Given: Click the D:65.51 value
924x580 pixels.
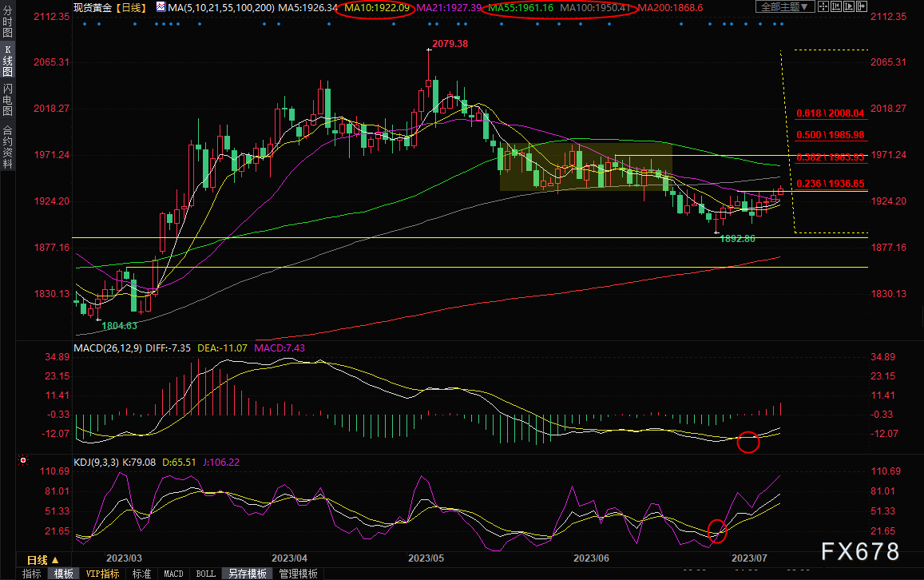Looking at the screenshot, I should [x=179, y=462].
